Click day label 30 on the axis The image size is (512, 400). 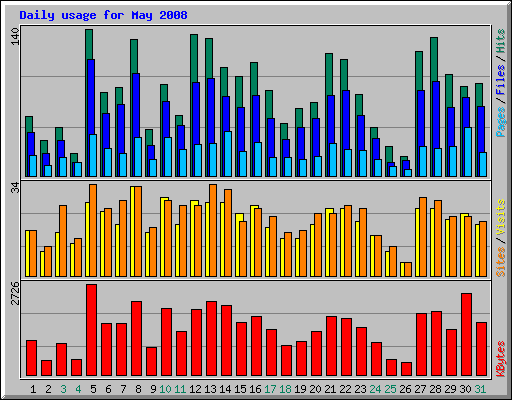(465, 389)
